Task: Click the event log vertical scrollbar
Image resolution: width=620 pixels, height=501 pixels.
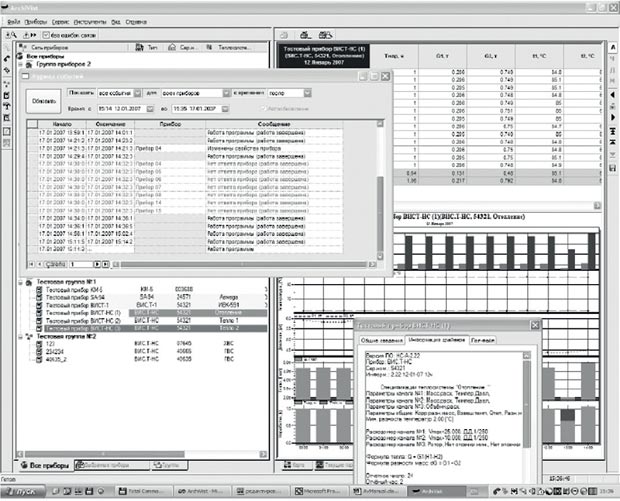Action: coord(380,190)
